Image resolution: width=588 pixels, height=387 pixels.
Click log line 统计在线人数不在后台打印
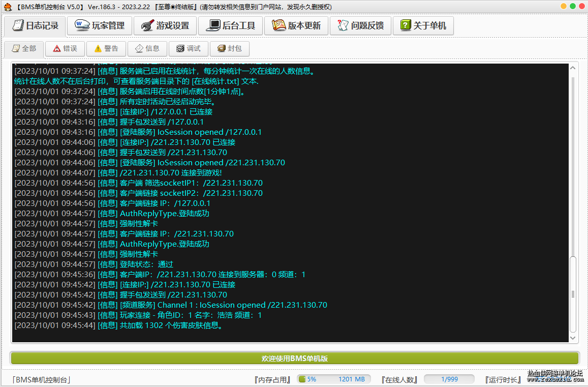coord(137,81)
